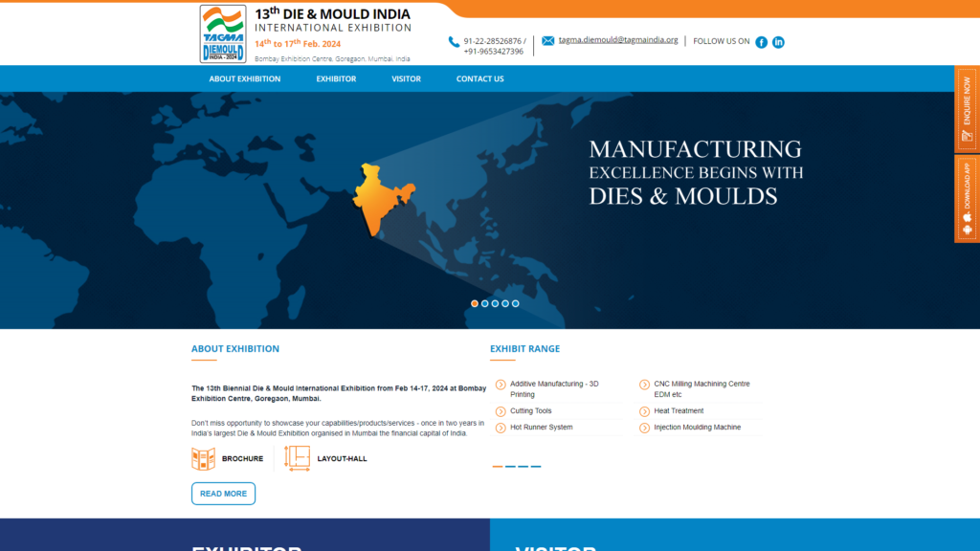Click arrow icon beside Additive Manufacturing
The width and height of the screenshot is (980, 551).
[x=501, y=385]
